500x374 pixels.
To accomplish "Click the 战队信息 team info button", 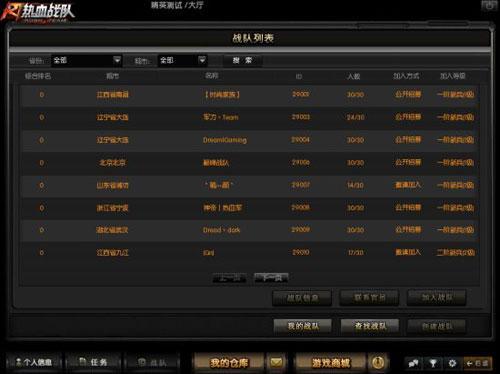I will point(302,297).
